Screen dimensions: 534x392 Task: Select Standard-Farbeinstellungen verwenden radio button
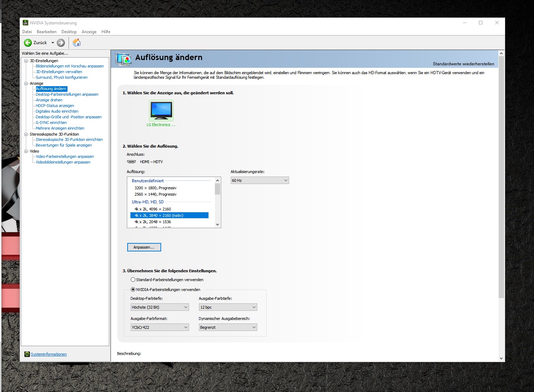pyautogui.click(x=133, y=280)
